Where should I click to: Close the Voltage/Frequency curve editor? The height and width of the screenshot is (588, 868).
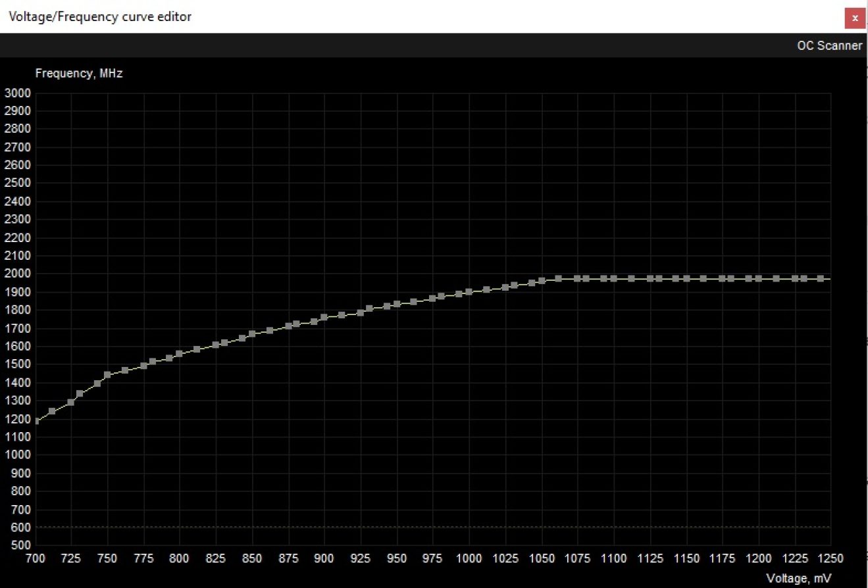tap(855, 18)
